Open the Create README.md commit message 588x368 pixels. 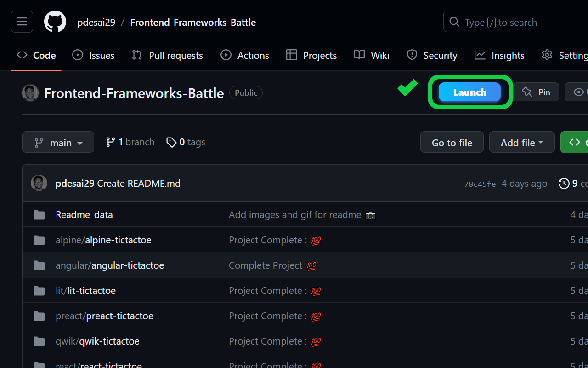point(139,183)
